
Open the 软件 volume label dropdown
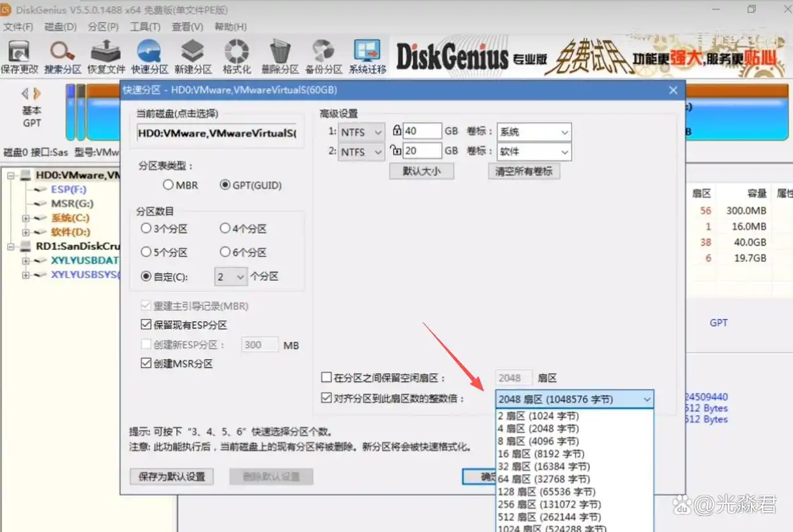click(x=534, y=152)
